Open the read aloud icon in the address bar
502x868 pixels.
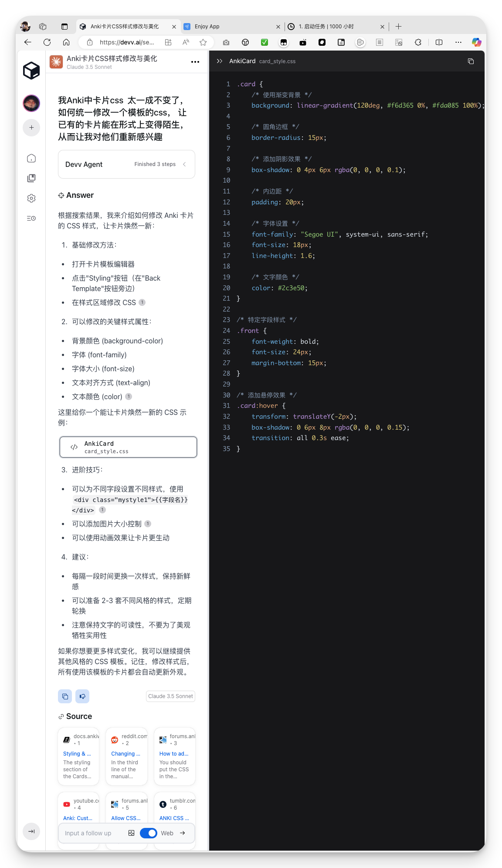click(x=186, y=42)
